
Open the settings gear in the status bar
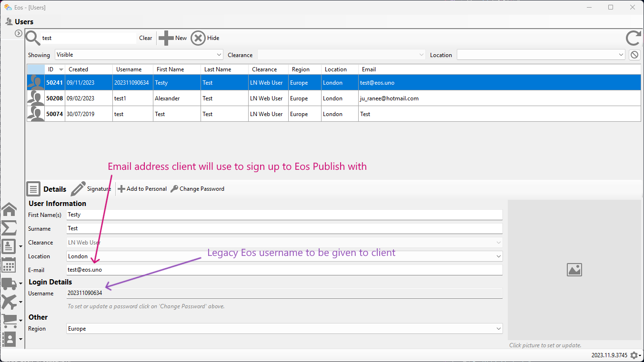click(634, 355)
